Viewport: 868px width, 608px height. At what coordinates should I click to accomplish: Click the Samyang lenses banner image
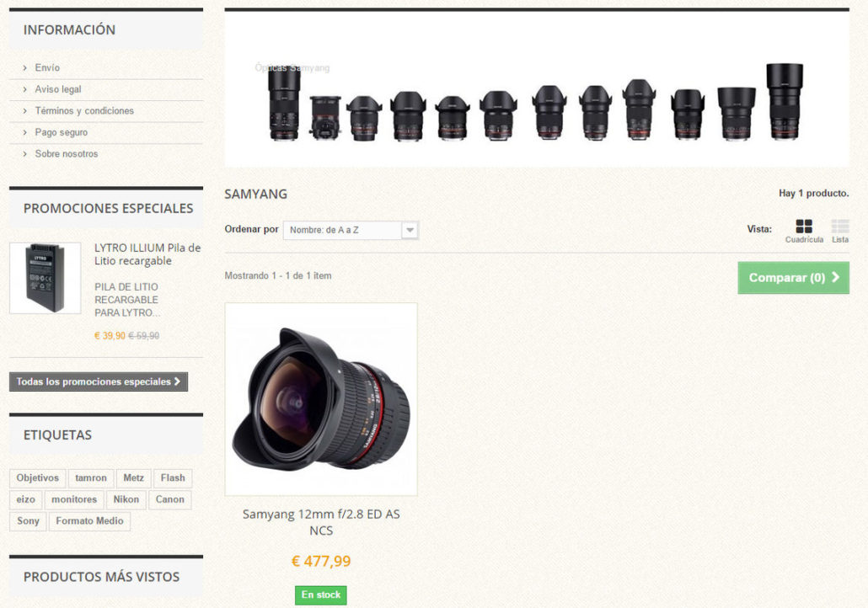tap(537, 89)
